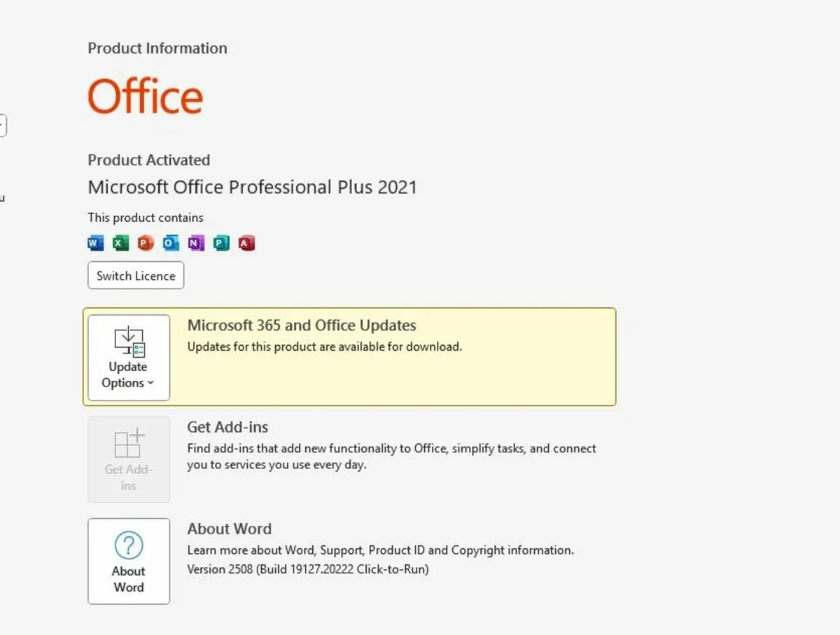The height and width of the screenshot is (635, 840).
Task: Click the Excel app icon
Action: pyautogui.click(x=121, y=243)
